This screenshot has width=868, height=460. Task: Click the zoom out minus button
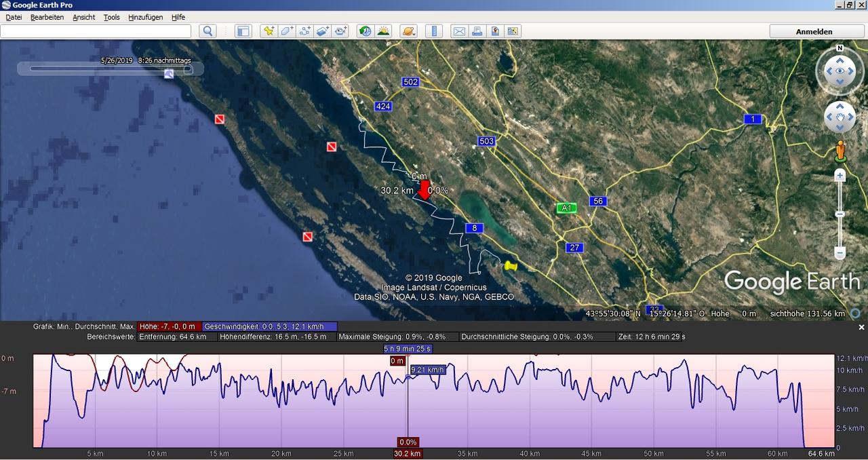[x=840, y=253]
